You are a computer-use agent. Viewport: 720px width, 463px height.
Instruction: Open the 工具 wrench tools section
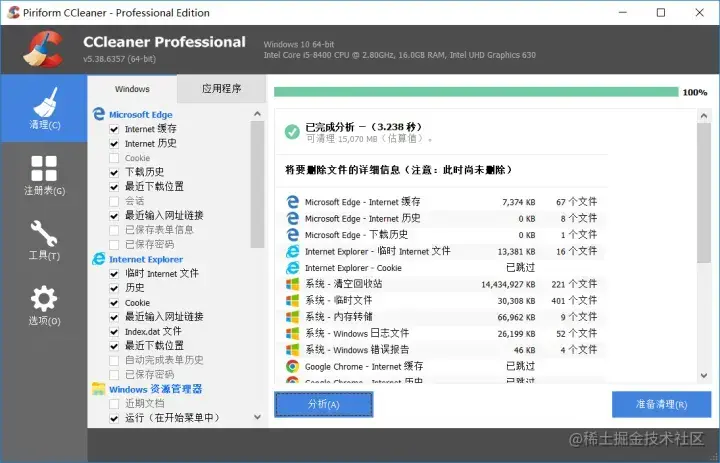(44, 240)
